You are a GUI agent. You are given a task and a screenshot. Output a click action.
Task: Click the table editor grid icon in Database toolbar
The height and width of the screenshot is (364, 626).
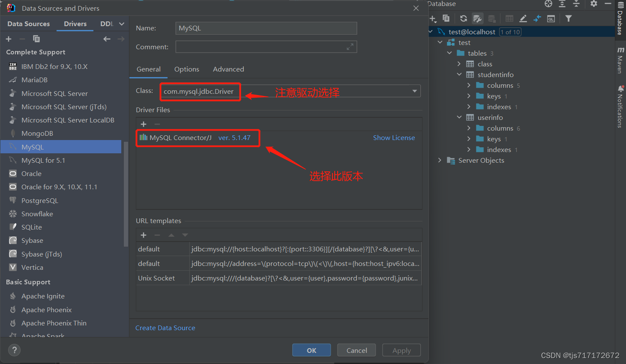pos(509,18)
